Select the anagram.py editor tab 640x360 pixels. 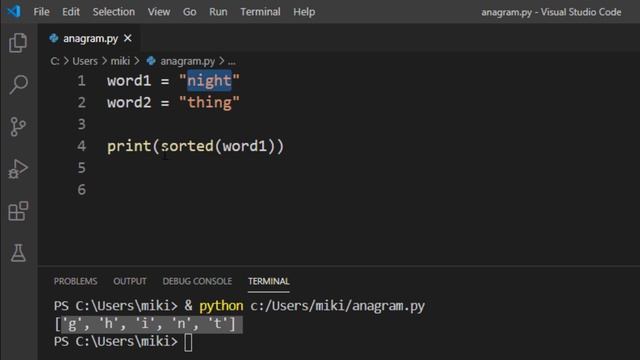click(89, 38)
